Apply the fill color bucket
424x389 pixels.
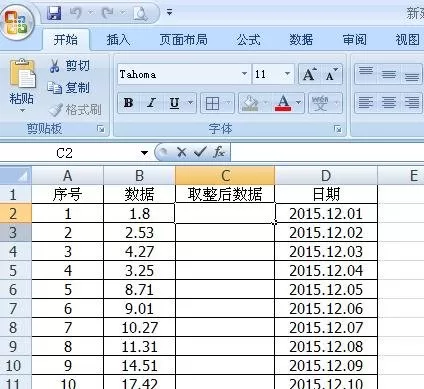(x=250, y=103)
